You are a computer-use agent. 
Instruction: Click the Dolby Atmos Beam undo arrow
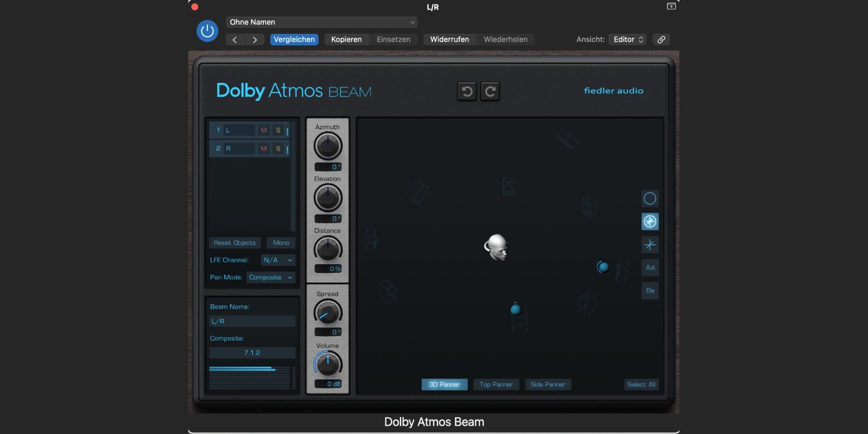pyautogui.click(x=467, y=91)
